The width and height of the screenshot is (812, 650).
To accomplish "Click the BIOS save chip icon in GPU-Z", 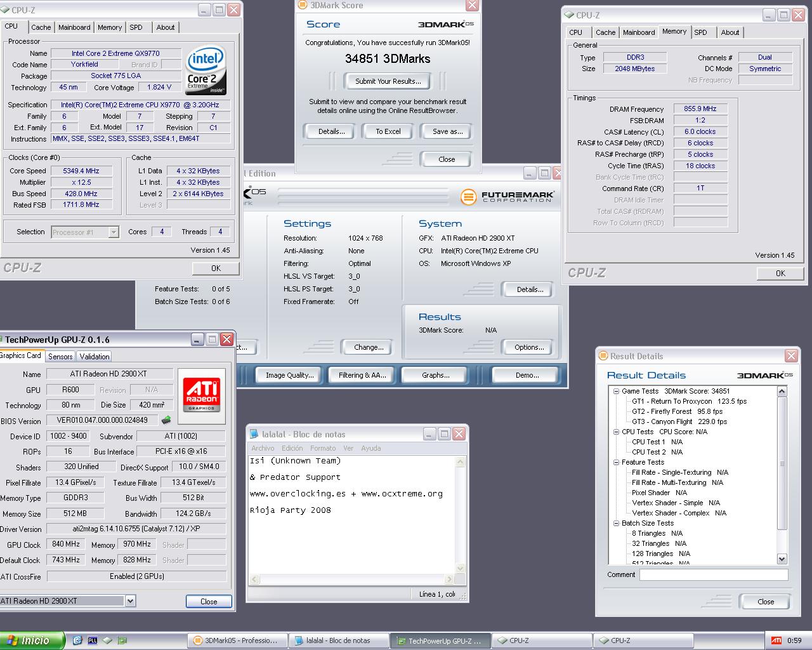I will pos(166,420).
